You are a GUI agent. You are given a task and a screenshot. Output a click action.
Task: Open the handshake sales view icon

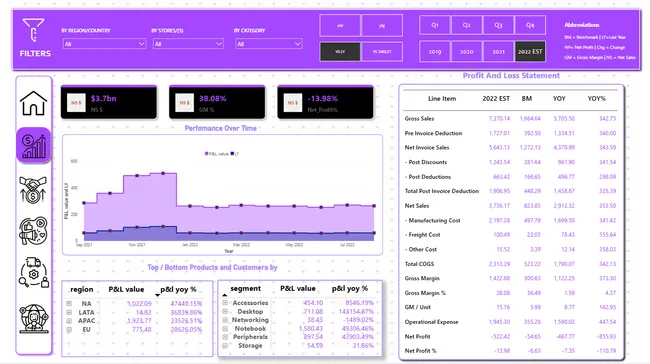coord(33,190)
